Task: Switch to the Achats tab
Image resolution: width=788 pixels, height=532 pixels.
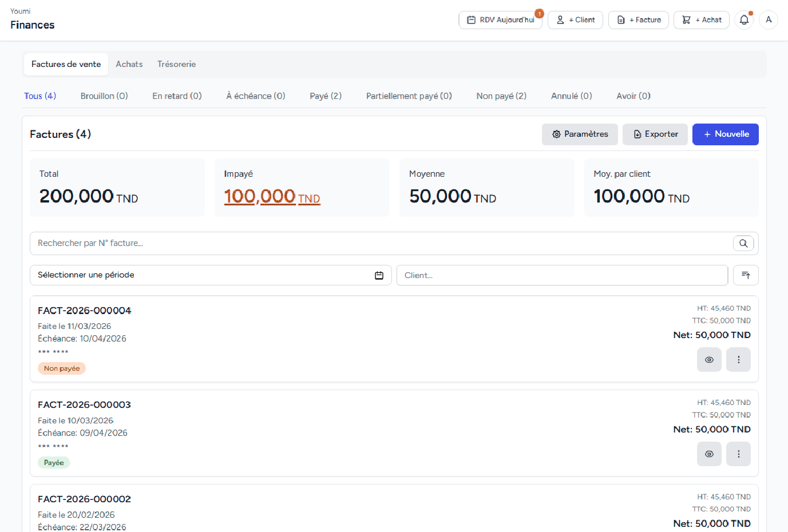Action: 129,65
